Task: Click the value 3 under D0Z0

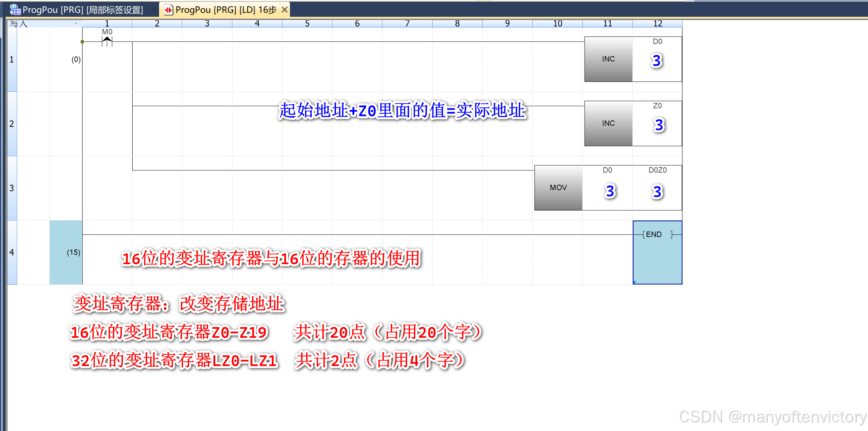Action: (657, 192)
